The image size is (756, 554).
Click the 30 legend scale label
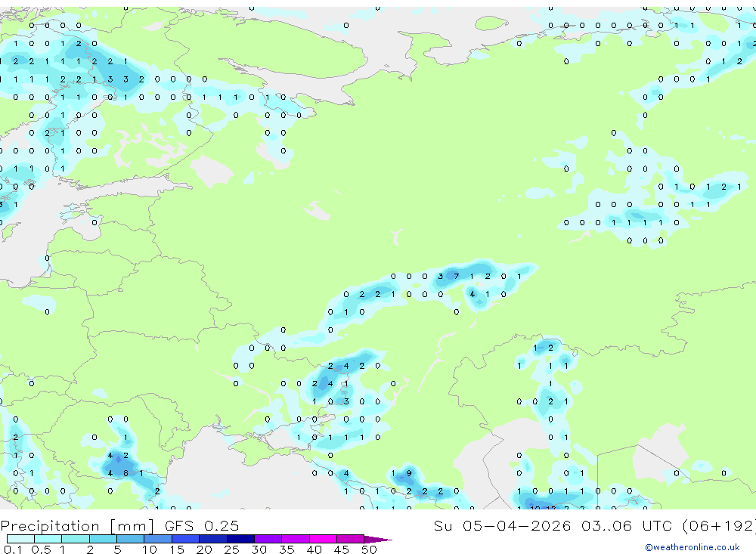pyautogui.click(x=259, y=549)
